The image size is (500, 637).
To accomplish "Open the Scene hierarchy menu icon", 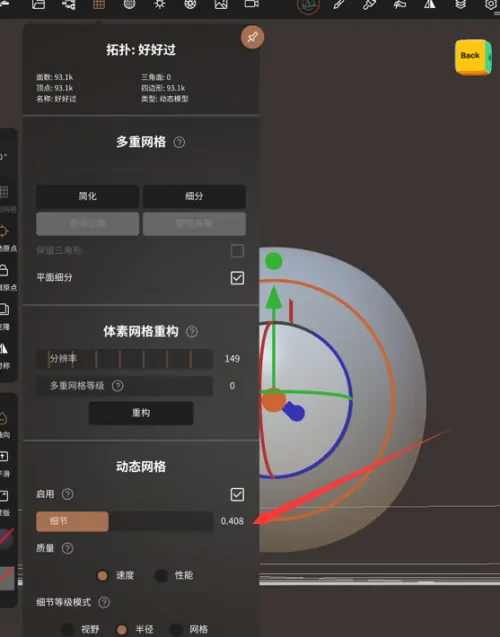I will coord(69,4).
